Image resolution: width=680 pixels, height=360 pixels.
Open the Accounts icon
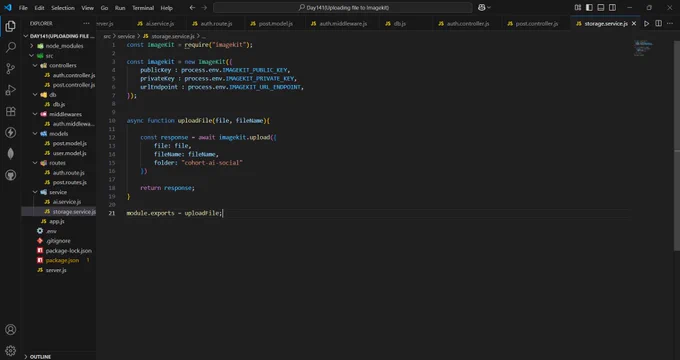[x=10, y=330]
